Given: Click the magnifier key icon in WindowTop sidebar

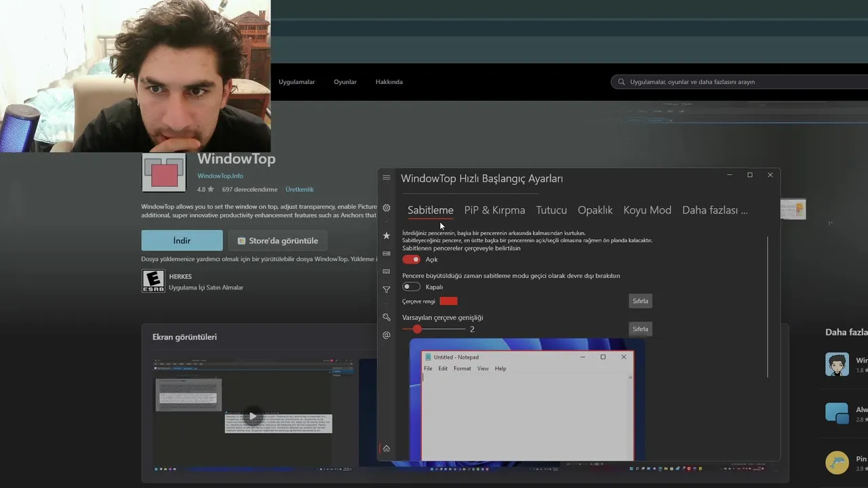Looking at the screenshot, I should [387, 317].
